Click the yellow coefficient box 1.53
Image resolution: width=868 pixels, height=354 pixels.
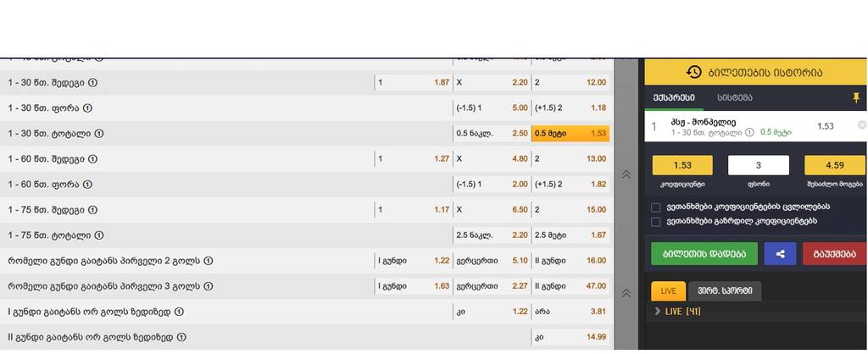click(x=682, y=165)
